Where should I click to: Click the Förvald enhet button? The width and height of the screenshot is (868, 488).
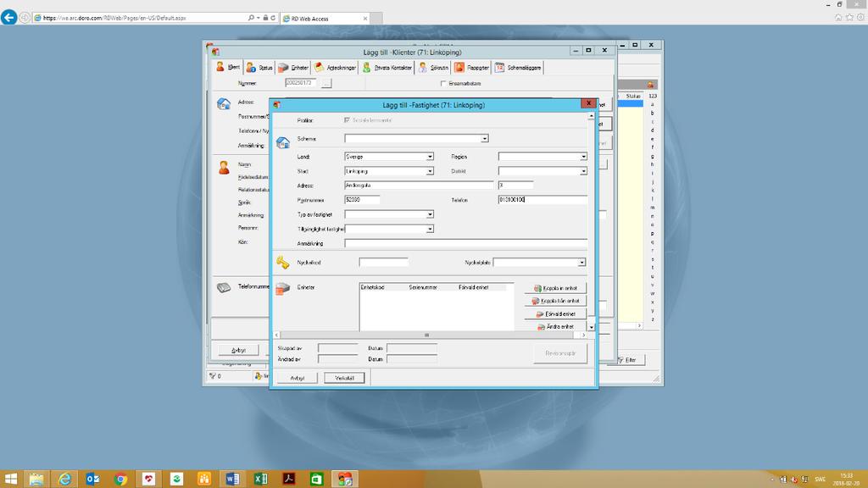[555, 313]
